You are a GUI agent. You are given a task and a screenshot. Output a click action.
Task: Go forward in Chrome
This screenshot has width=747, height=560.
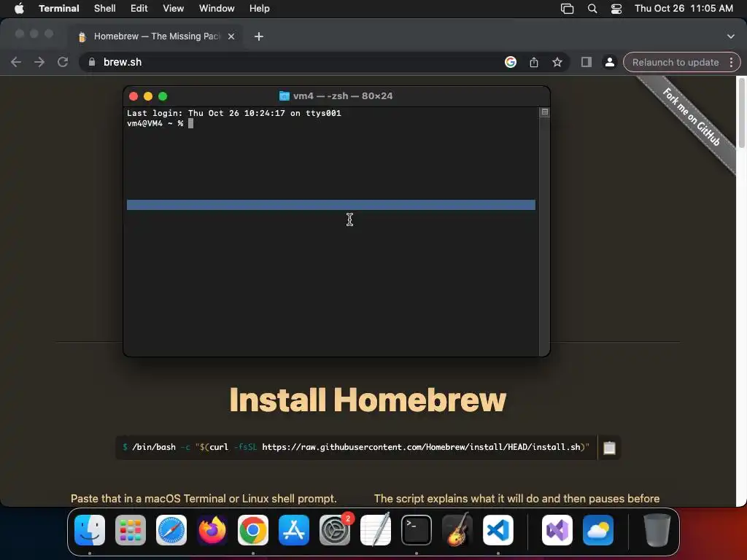click(x=39, y=62)
